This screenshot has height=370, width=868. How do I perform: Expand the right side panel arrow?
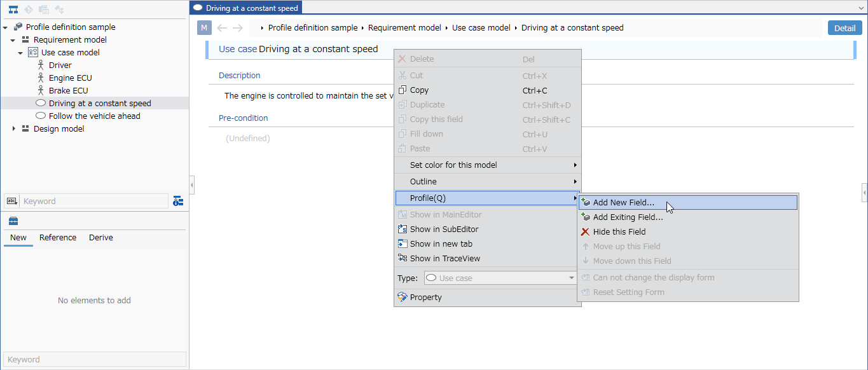pos(865,191)
